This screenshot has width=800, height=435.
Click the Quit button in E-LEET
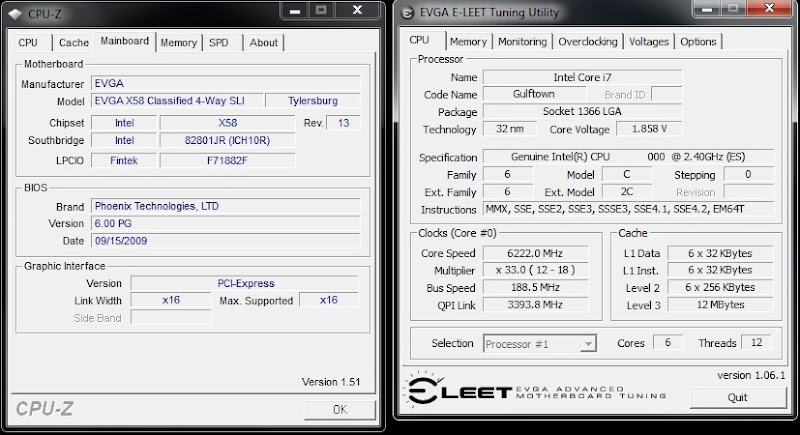pos(737,396)
